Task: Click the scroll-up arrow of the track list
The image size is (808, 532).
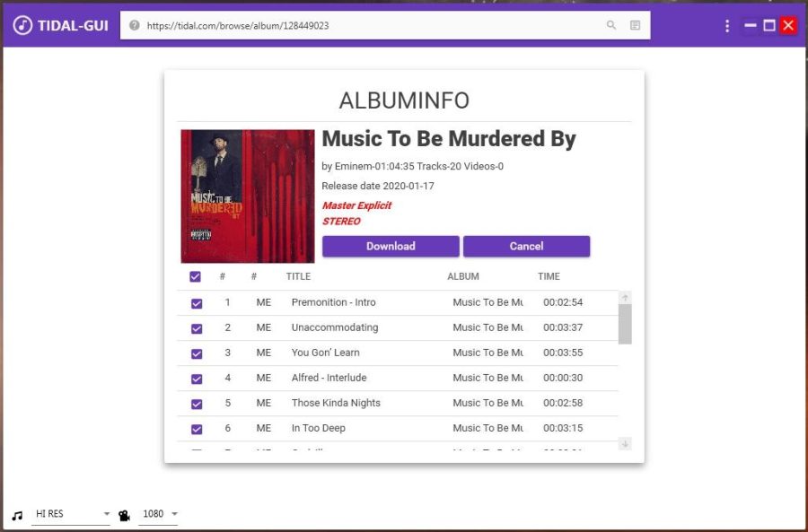Action: 626,296
